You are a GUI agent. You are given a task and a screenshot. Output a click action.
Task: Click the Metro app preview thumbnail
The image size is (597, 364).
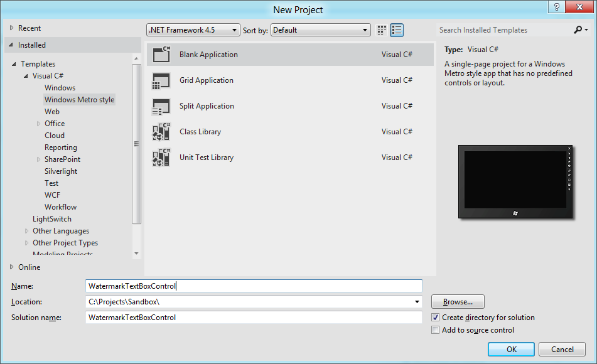(x=515, y=181)
